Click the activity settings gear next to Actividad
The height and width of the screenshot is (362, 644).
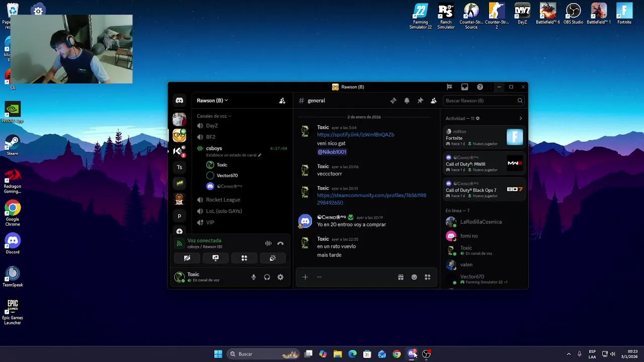[x=477, y=119]
